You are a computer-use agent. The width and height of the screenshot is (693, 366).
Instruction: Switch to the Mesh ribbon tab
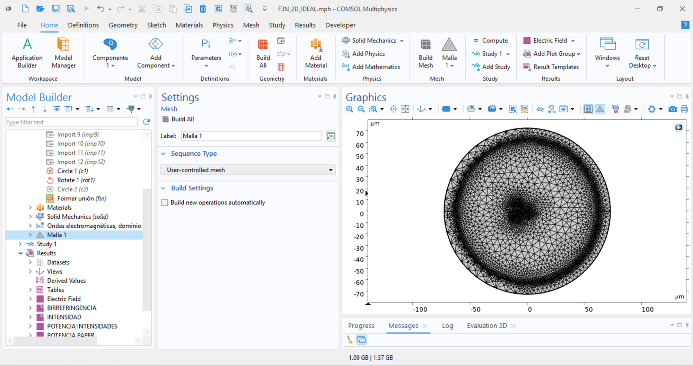click(251, 25)
